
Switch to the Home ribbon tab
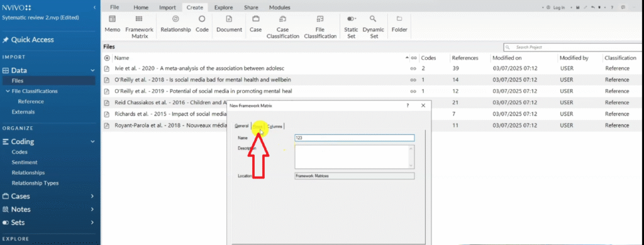click(x=141, y=8)
